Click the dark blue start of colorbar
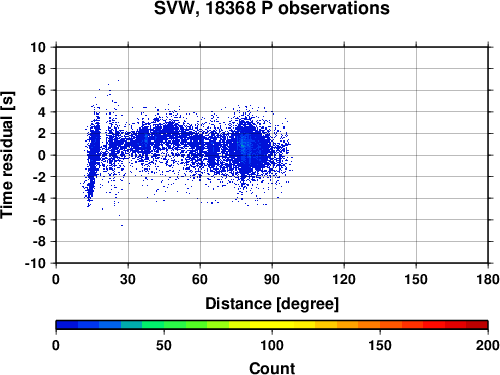The image size is (500, 375). pyautogui.click(x=67, y=325)
